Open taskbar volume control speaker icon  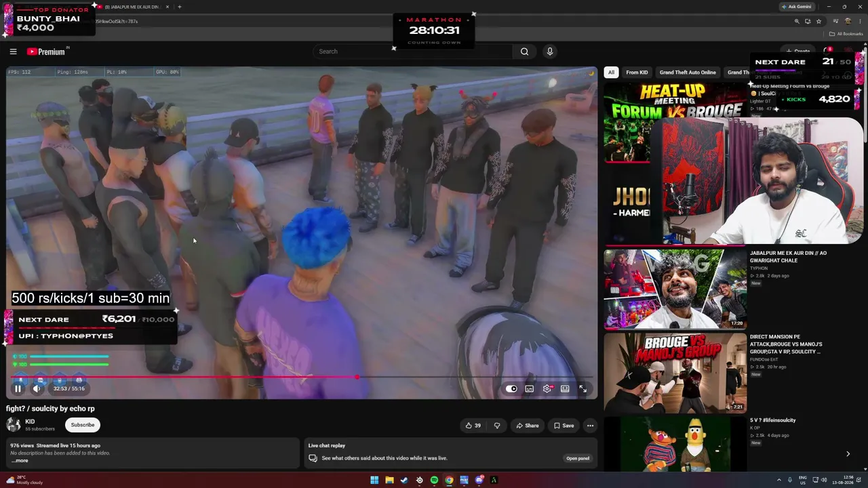tap(824, 480)
